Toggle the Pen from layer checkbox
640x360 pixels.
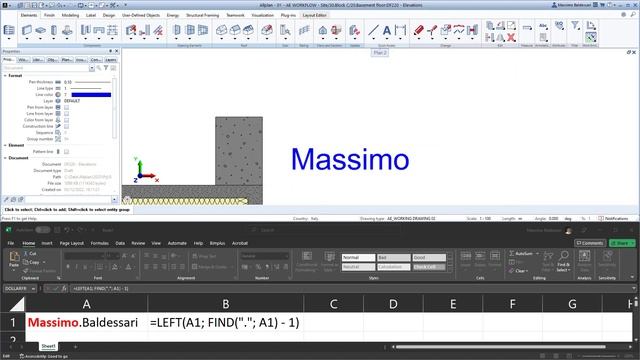click(x=67, y=107)
